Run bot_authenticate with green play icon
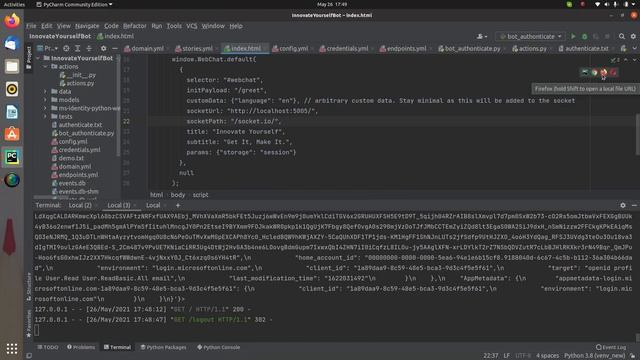 (573, 36)
